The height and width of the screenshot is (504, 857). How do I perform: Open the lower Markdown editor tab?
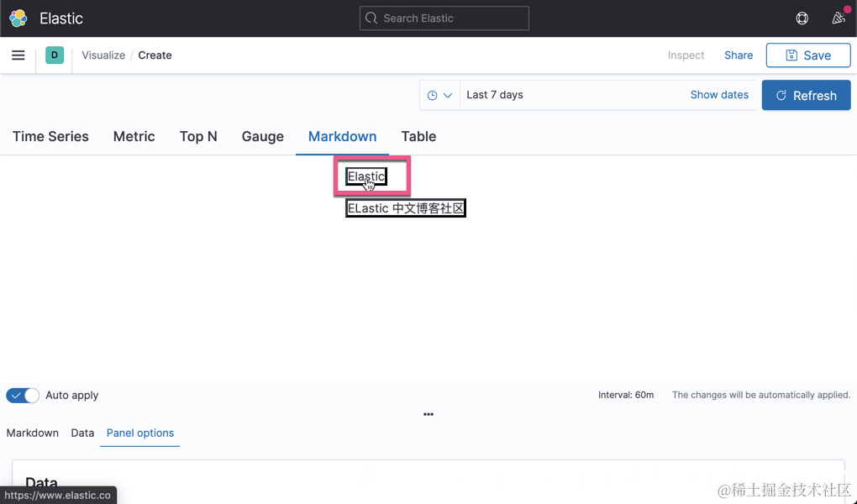tap(32, 433)
